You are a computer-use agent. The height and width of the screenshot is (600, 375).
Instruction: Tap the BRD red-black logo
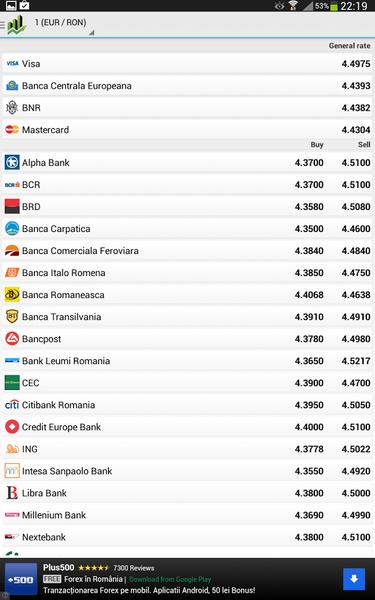(x=12, y=207)
